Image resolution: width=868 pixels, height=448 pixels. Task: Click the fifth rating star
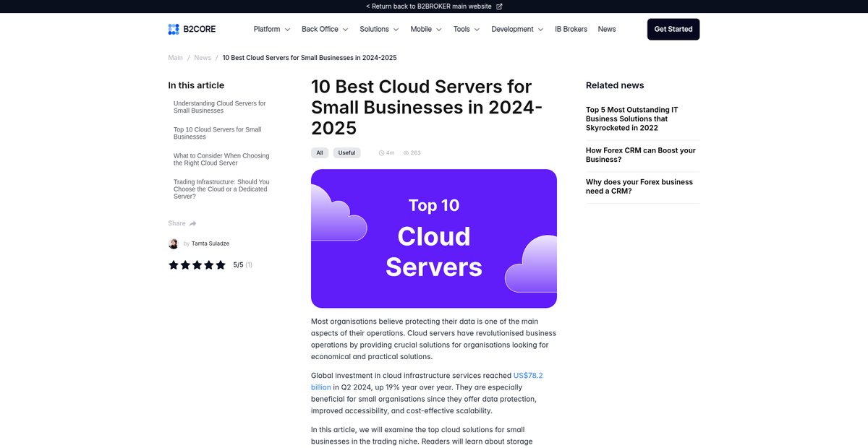click(x=221, y=265)
